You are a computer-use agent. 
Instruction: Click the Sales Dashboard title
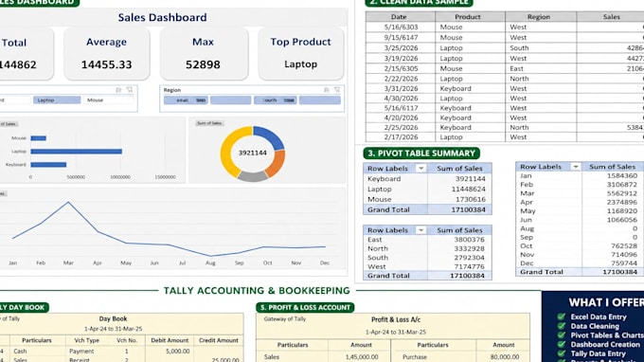point(162,17)
